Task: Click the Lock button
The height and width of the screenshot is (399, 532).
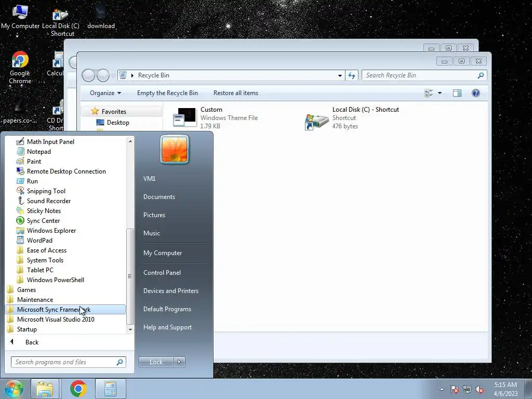Action: point(156,362)
